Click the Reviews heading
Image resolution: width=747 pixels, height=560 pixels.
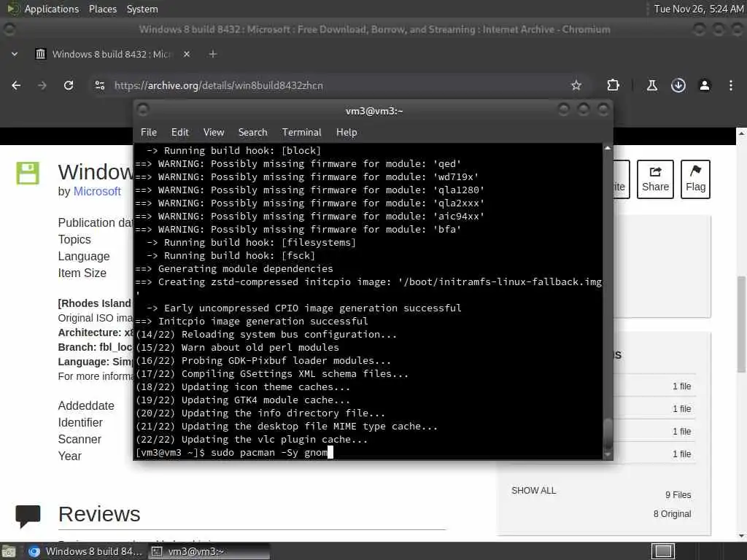[x=99, y=514]
